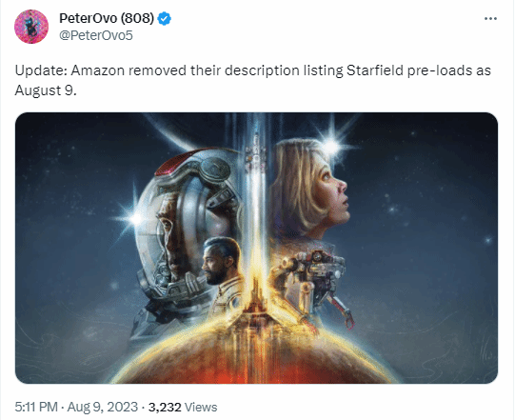Click the bright star beside the helmet
Screen dimensions: 515x420
(x=135, y=217)
